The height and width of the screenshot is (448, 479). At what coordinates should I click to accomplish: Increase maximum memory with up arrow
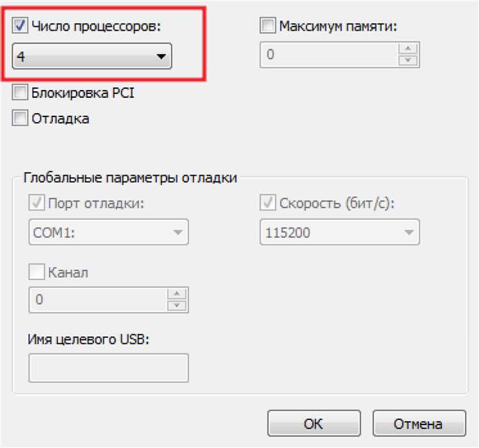[x=406, y=50]
